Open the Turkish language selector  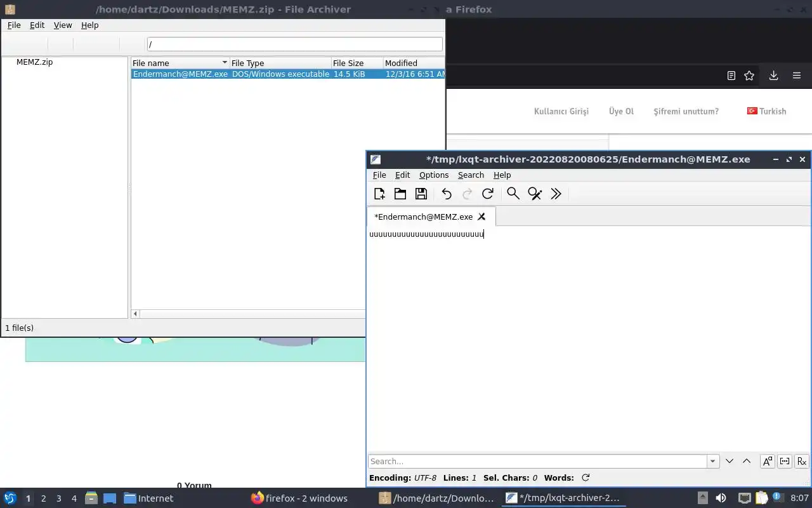766,111
